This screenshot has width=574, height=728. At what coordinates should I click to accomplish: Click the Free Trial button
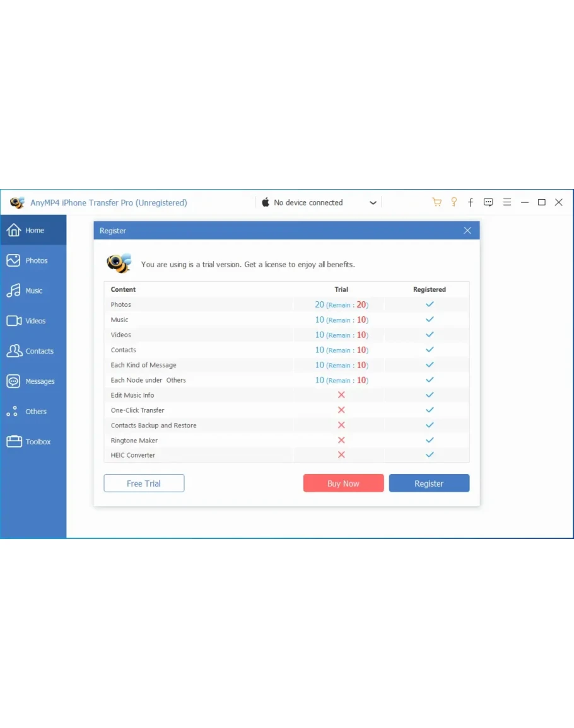[x=144, y=483]
